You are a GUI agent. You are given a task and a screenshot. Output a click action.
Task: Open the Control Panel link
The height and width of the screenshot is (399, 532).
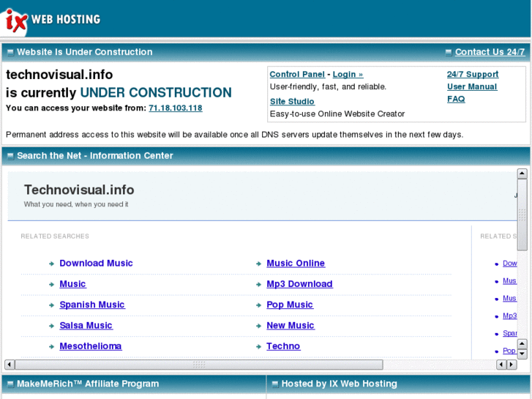tap(297, 74)
